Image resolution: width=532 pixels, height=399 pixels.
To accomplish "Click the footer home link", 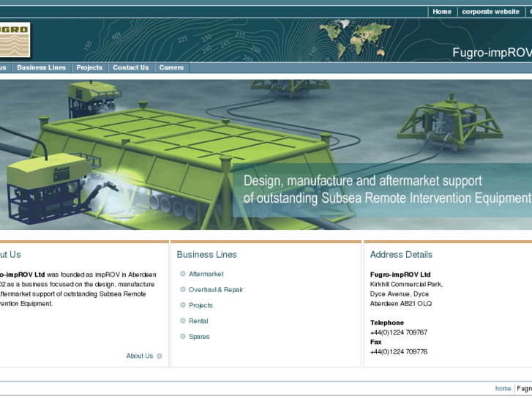I will pyautogui.click(x=503, y=389).
